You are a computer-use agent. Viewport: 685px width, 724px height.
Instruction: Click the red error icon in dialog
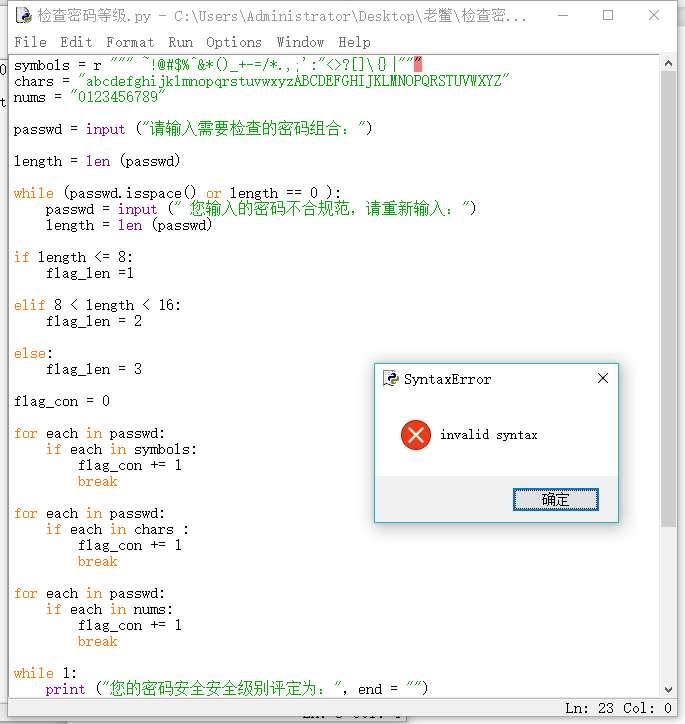(415, 435)
